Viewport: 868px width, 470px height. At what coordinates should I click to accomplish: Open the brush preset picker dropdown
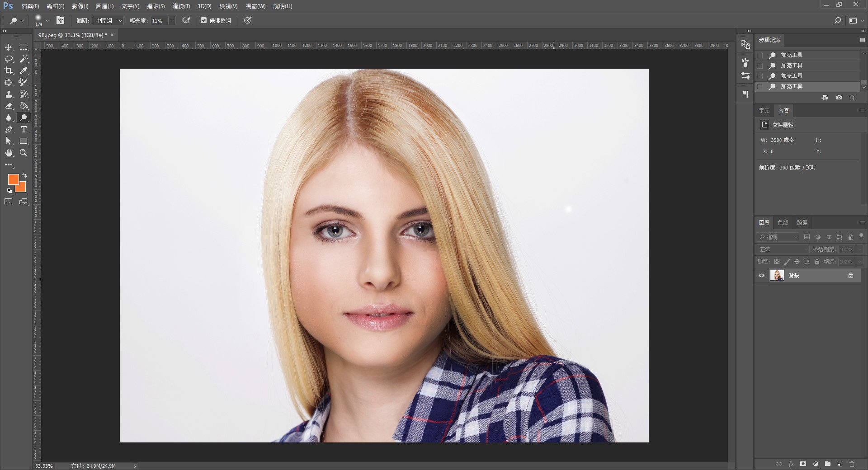coord(47,20)
